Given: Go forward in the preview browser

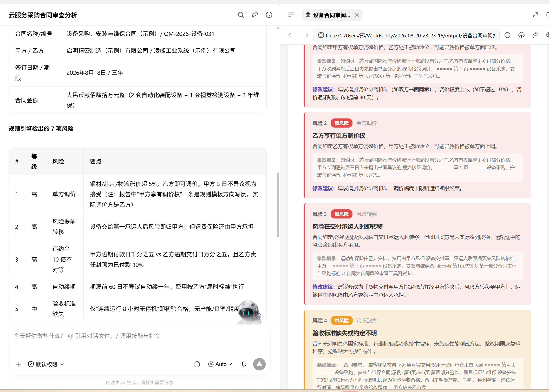Looking at the screenshot, I should (x=305, y=35).
